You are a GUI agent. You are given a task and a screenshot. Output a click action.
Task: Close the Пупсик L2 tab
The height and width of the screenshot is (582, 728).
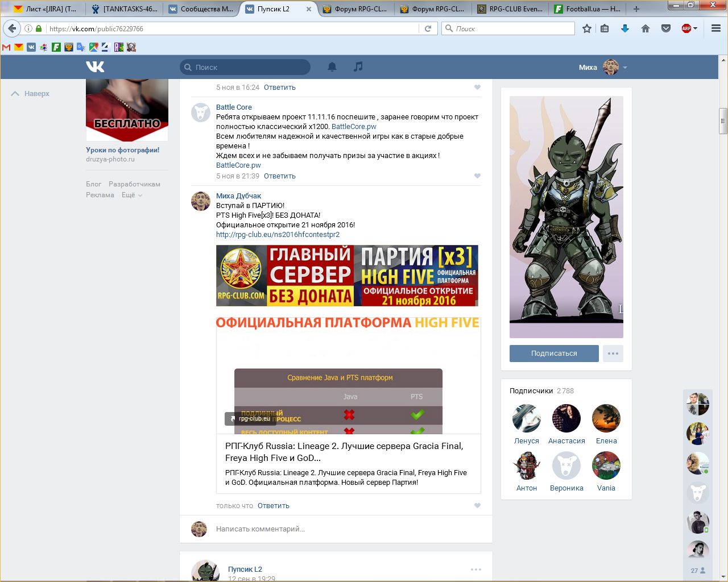(309, 9)
